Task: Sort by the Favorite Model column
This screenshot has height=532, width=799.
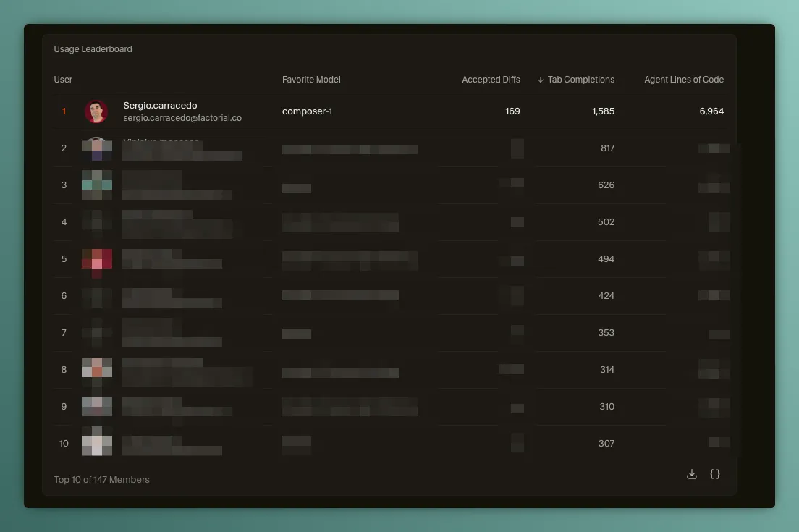Action: click(311, 80)
